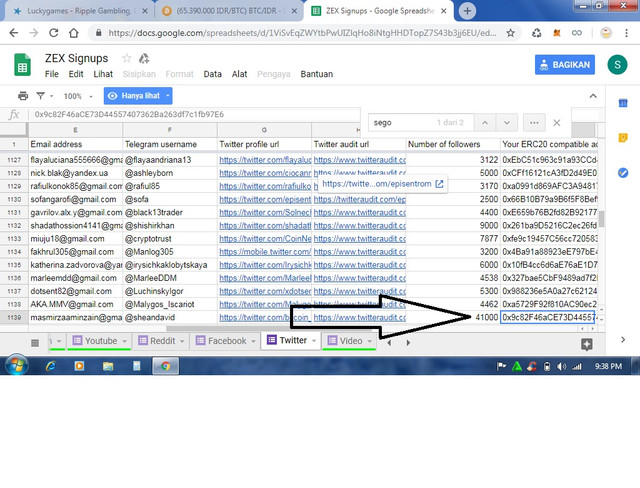
Task: Expand the side panel chevron
Action: 623,339
